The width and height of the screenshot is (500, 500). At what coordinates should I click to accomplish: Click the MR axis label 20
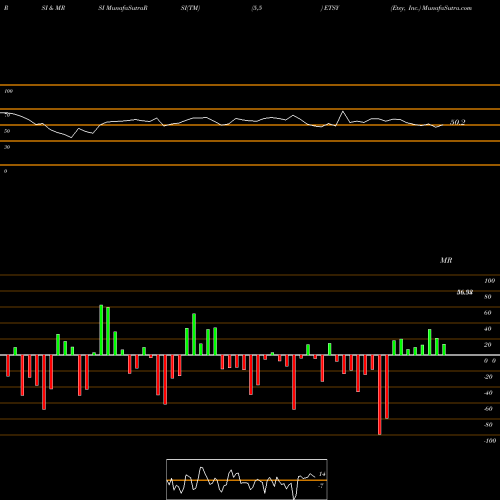click(488, 345)
